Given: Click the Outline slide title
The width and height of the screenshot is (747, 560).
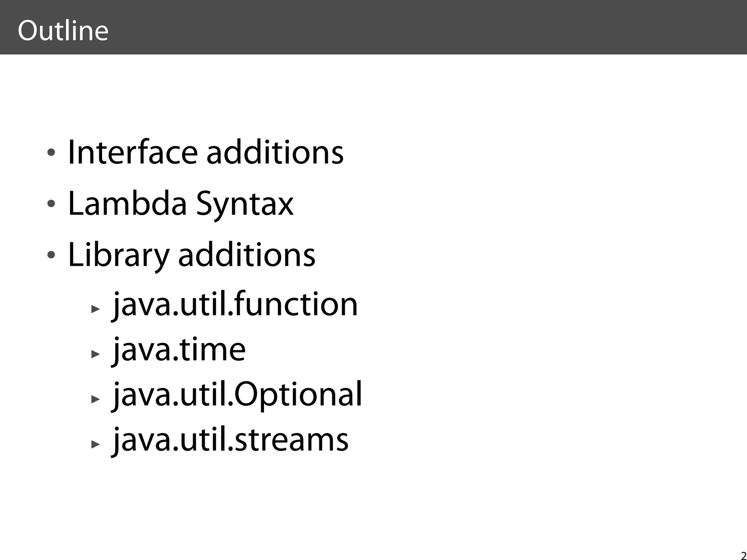Looking at the screenshot, I should [x=63, y=31].
